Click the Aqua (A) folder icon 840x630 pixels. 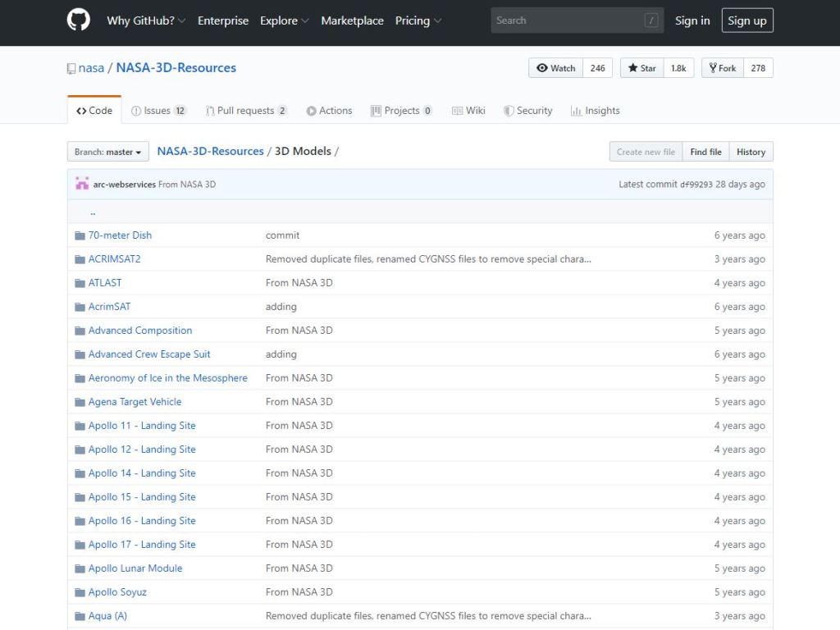pos(80,616)
